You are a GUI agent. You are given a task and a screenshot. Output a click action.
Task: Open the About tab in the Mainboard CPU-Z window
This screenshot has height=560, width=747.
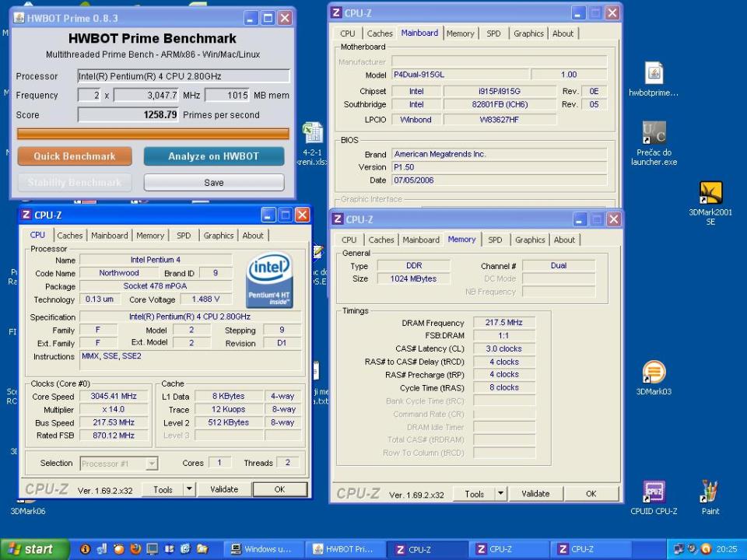(x=563, y=33)
